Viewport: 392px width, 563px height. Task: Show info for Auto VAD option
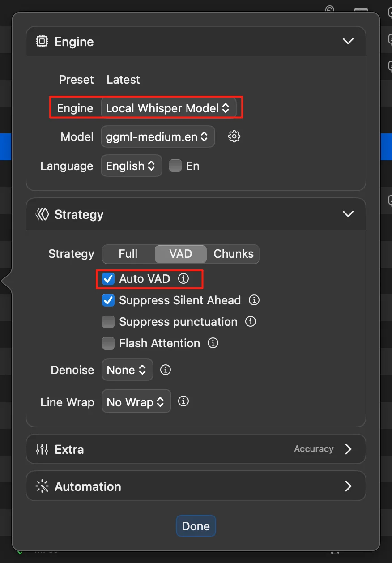click(183, 278)
